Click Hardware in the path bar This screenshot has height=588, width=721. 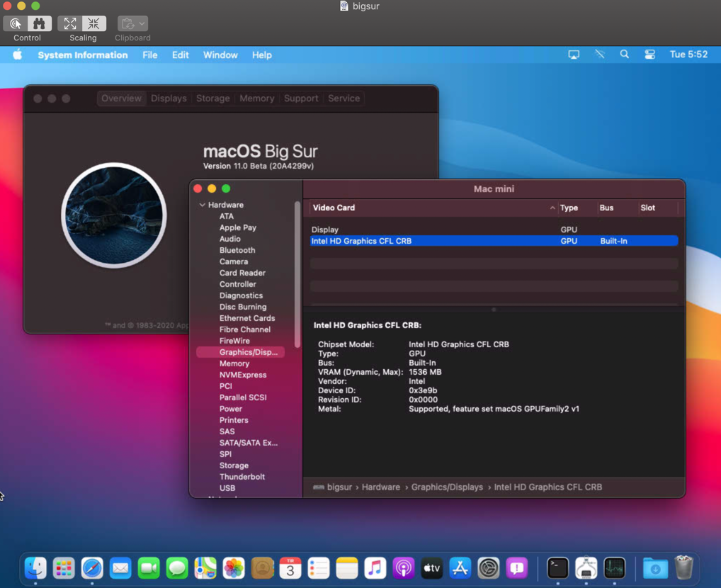(381, 487)
